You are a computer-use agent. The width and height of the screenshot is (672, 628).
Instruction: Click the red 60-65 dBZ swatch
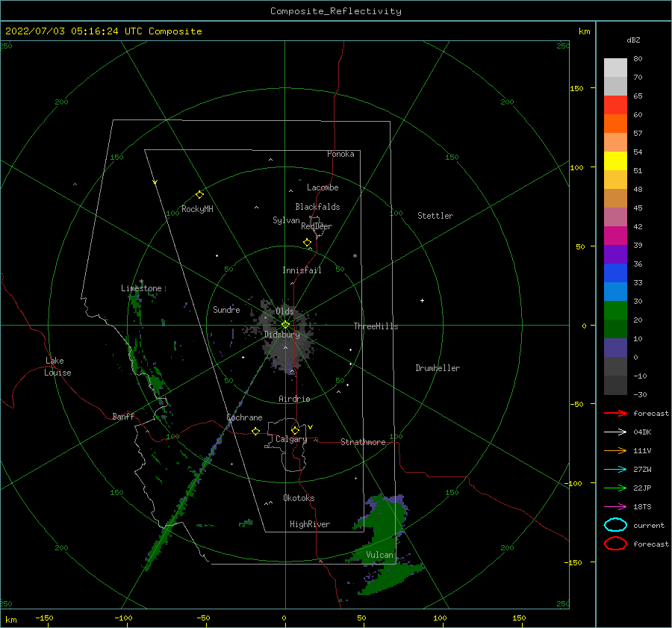pyautogui.click(x=615, y=105)
